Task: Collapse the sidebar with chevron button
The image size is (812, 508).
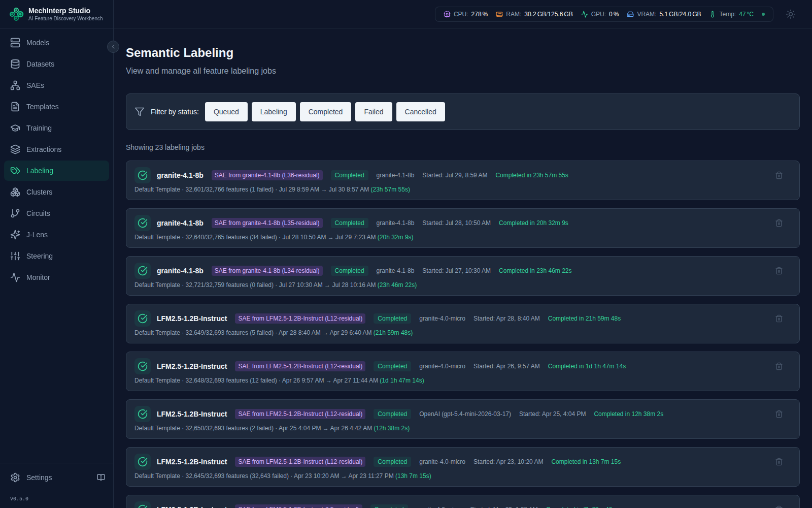Action: (x=113, y=47)
